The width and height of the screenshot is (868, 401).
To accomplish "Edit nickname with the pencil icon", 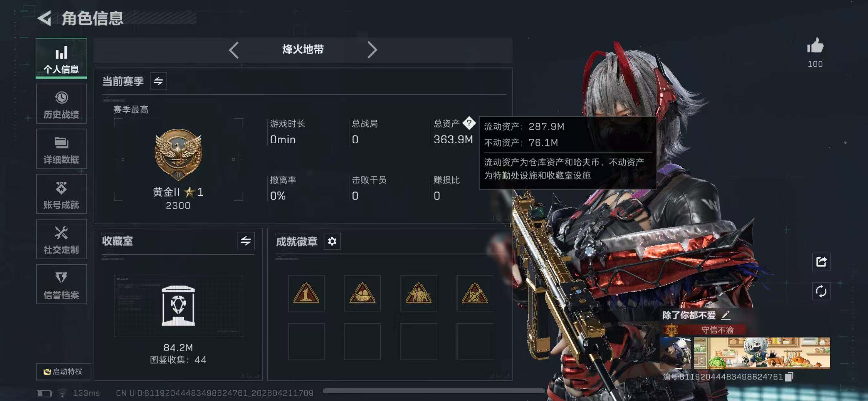I will (x=726, y=315).
